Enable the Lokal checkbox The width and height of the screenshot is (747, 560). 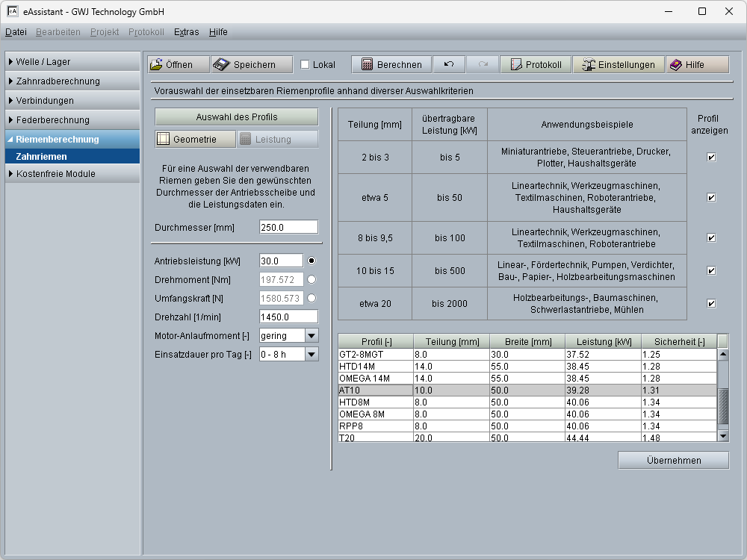click(x=305, y=65)
